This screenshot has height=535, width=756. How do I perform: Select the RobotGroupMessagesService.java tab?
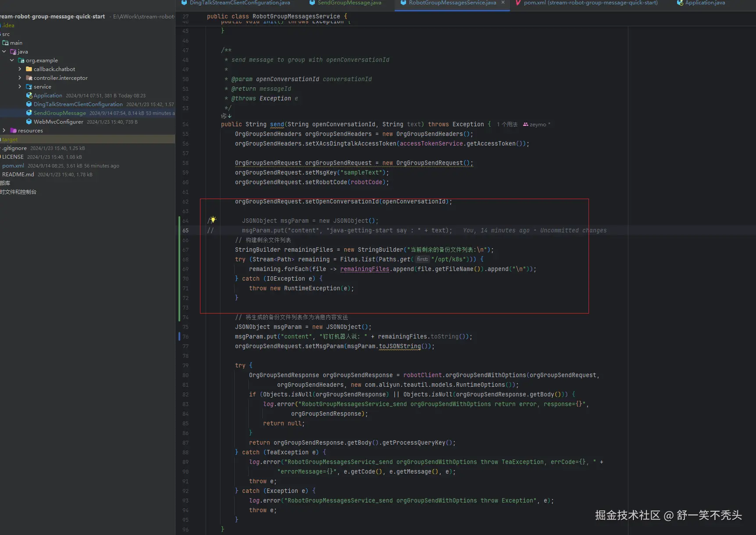click(x=453, y=3)
